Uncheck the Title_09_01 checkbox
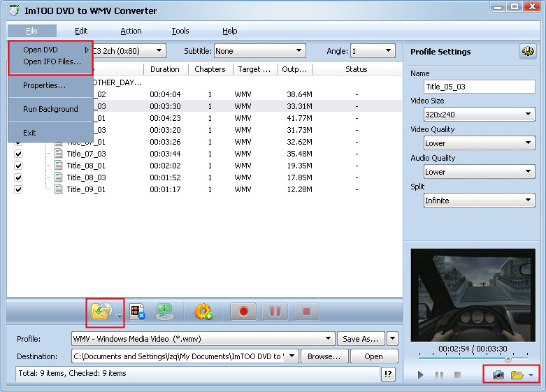Viewport: 546px width, 392px height. pos(18,189)
